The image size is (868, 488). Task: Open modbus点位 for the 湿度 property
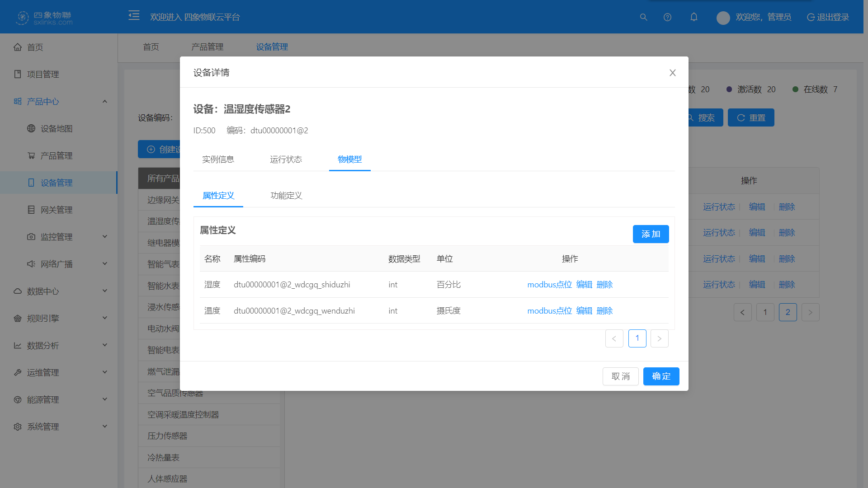tap(549, 285)
